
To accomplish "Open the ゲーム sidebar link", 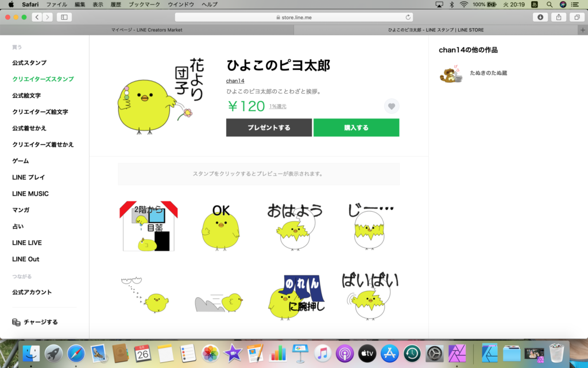I will 20,161.
